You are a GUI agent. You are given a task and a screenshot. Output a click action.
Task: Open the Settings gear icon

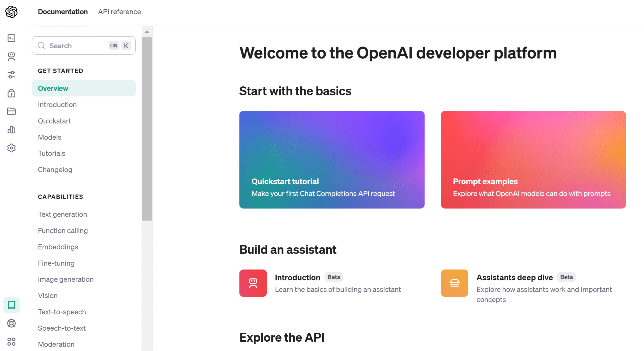pyautogui.click(x=11, y=148)
